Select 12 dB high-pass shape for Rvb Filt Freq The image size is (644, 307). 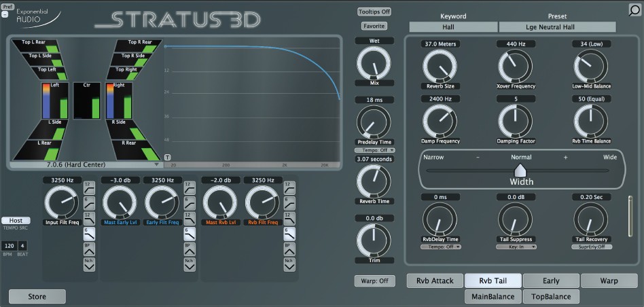click(x=289, y=188)
